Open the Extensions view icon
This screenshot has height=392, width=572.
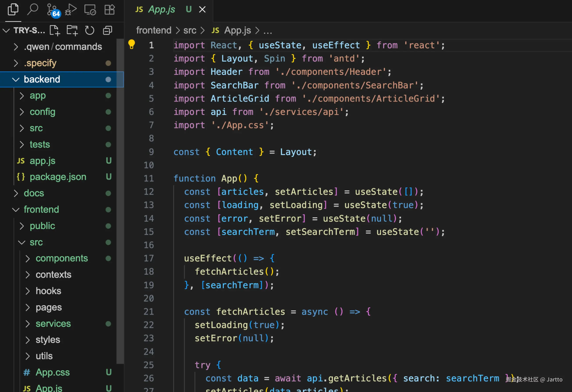110,10
